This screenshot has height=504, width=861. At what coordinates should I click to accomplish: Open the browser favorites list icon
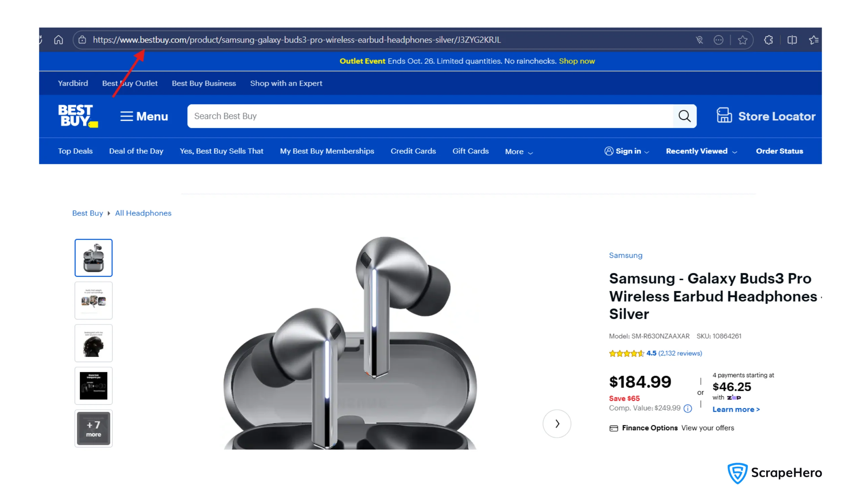[x=814, y=40]
